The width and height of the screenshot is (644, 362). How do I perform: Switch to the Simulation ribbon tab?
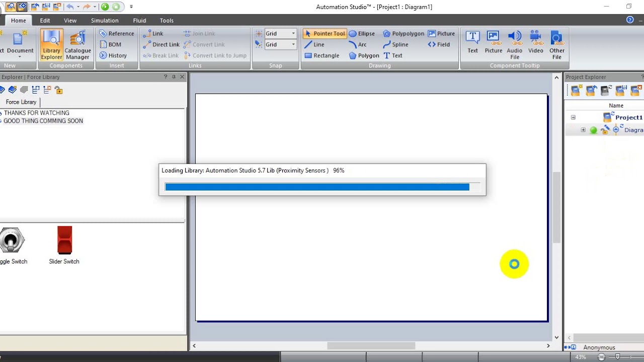tap(105, 21)
